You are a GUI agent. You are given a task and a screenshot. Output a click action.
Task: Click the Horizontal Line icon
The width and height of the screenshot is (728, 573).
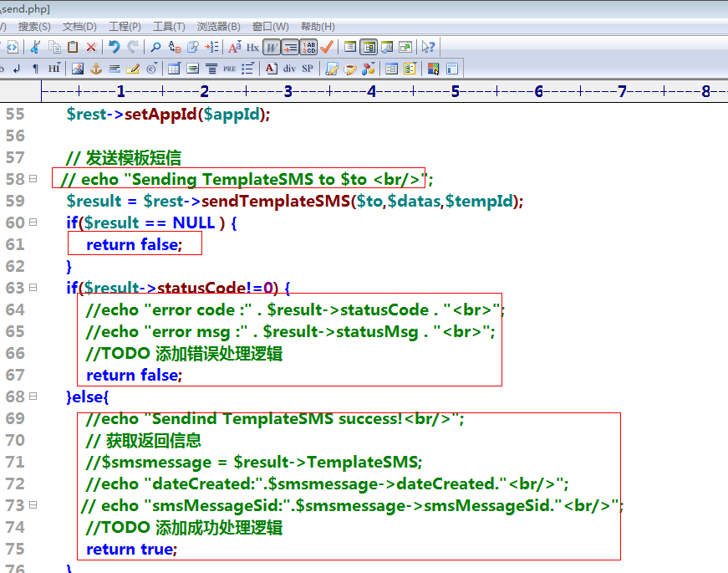115,69
